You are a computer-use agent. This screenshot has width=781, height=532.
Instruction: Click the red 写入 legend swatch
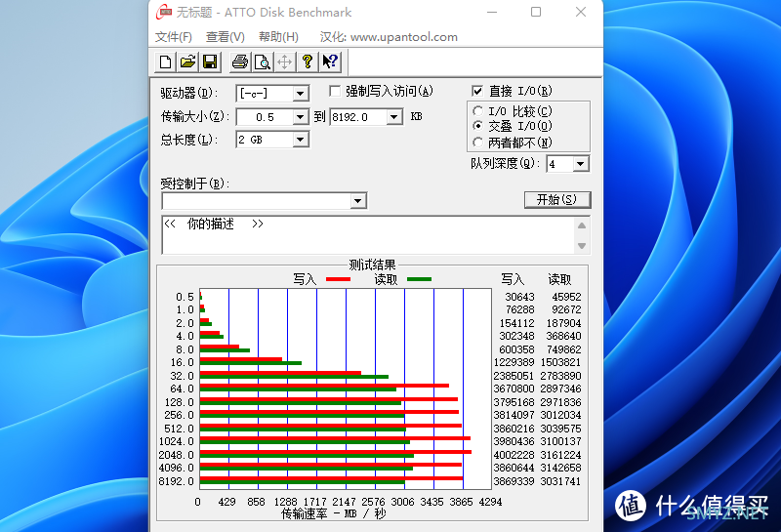[x=338, y=279]
